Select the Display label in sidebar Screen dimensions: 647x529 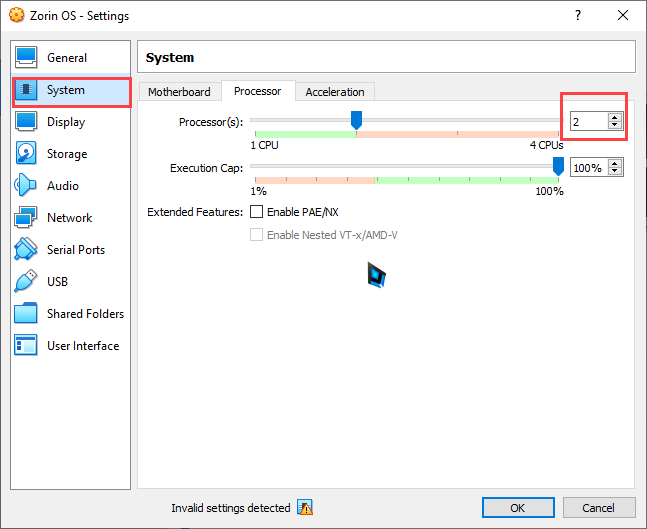tap(66, 122)
